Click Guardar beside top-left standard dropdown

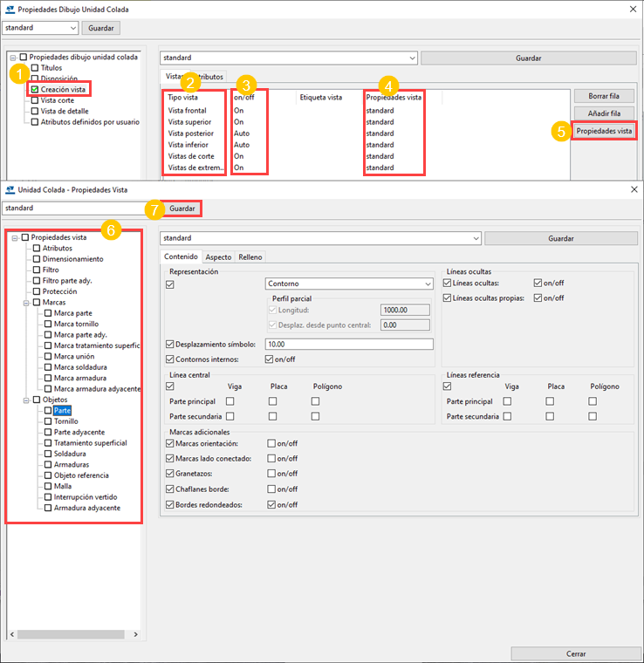(x=100, y=28)
